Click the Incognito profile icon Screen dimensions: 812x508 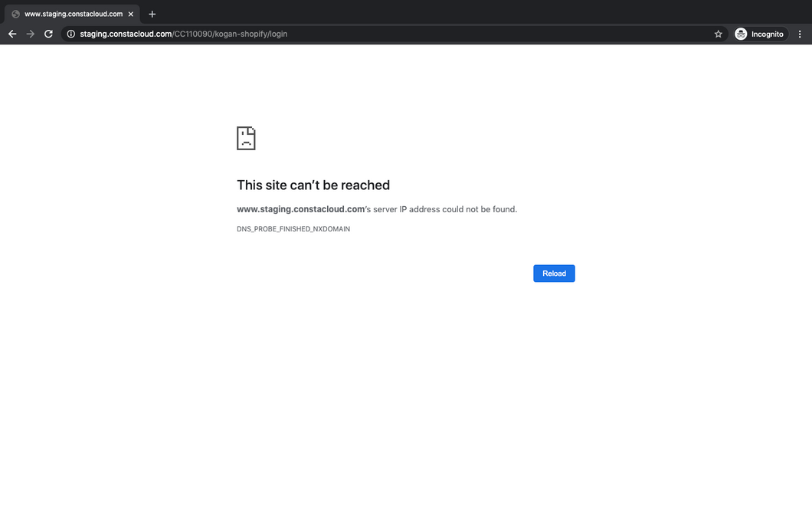741,34
